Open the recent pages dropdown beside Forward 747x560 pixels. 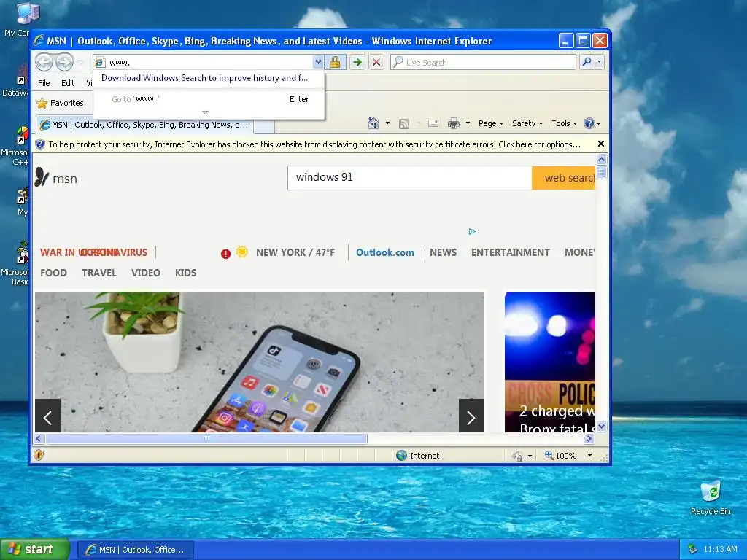coord(80,62)
